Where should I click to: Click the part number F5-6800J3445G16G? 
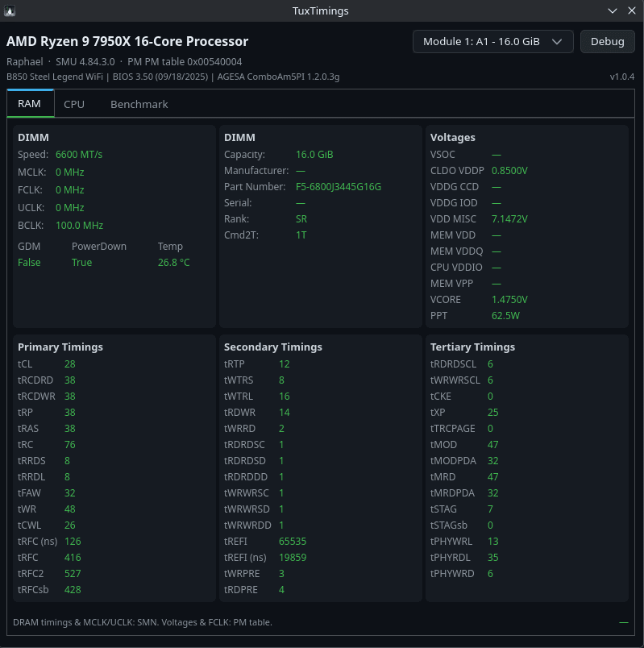pyautogui.click(x=338, y=186)
